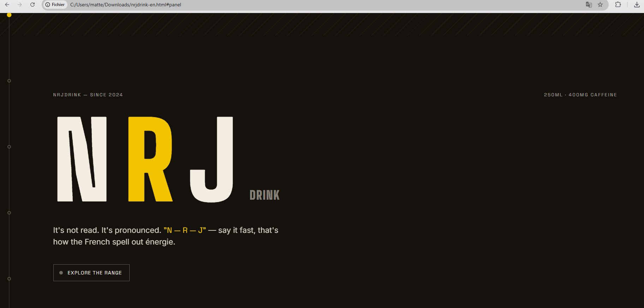Click the "250ML · 400MG CAFFEINE" text
Screen dimensions: 644x308
pyautogui.click(x=580, y=95)
